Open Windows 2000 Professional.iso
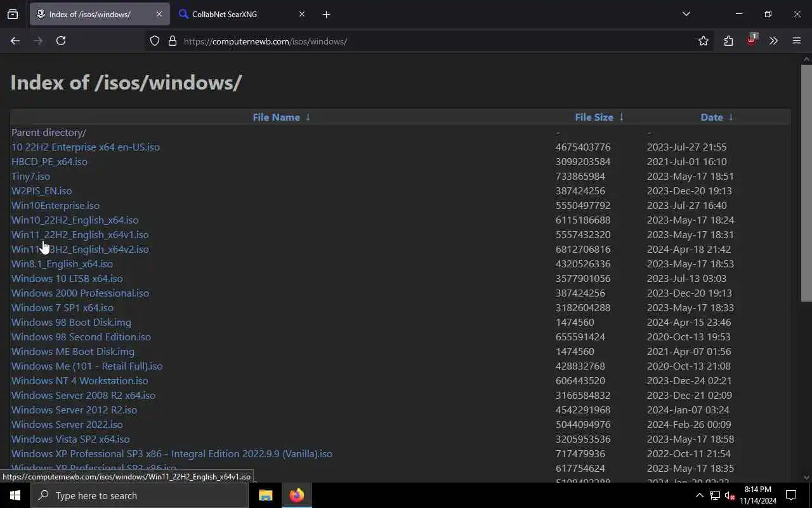Screen dimensions: 812x508 pyautogui.click(x=80, y=293)
